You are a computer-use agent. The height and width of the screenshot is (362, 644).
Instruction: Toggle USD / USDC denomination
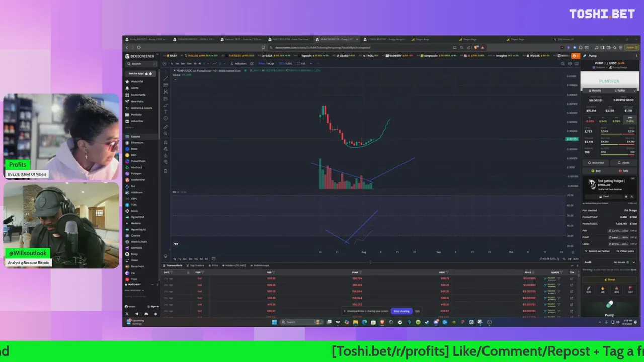pyautogui.click(x=285, y=64)
